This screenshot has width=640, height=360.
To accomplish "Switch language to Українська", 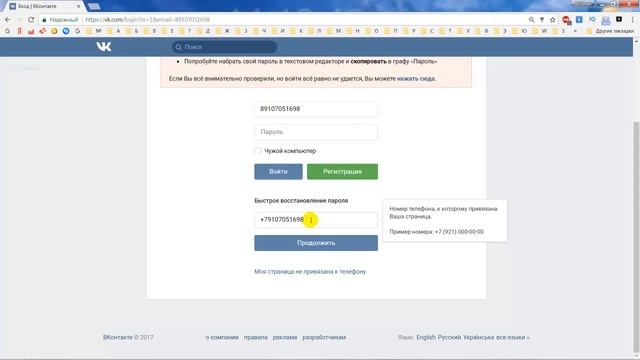I will (x=478, y=337).
